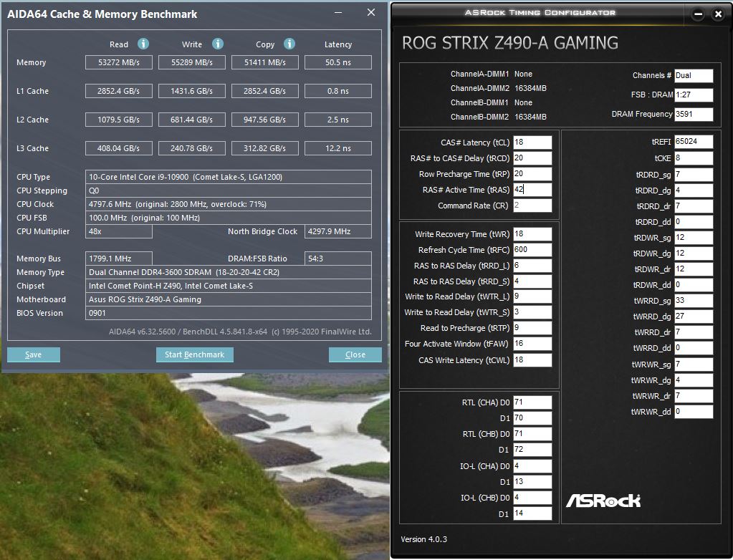Minimize the ASRock Timing Configurator
733x560 pixels.
point(698,14)
